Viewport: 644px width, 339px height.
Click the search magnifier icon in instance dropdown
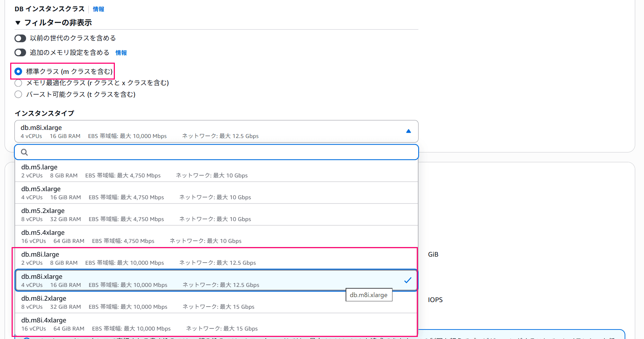(24, 152)
